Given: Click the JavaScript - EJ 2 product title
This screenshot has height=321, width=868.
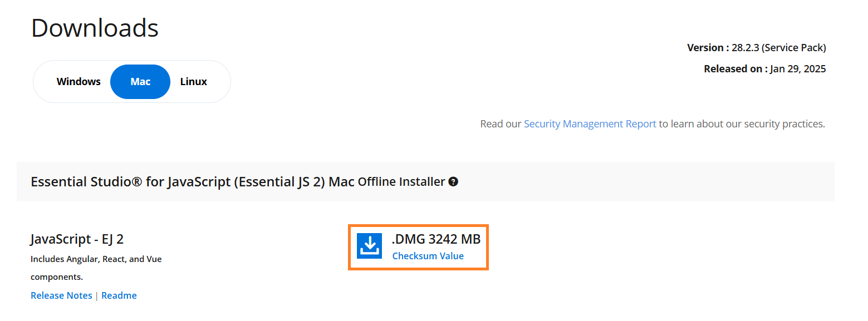Looking at the screenshot, I should (77, 239).
